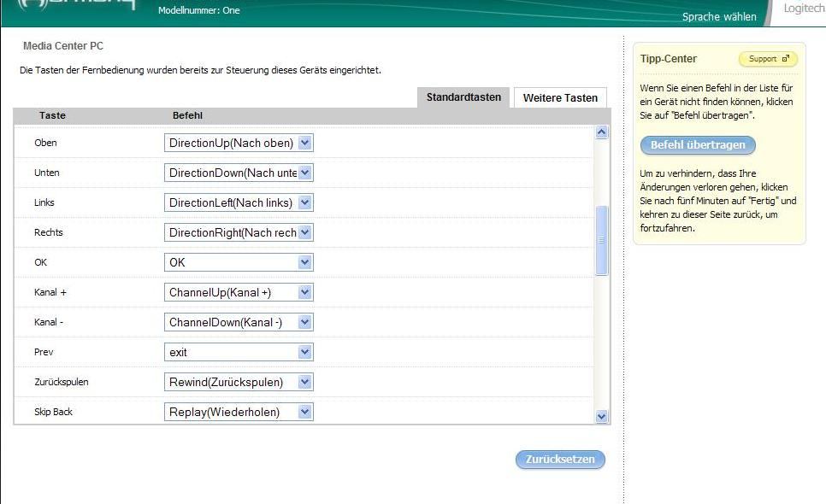Viewport: 826px width, 504px height.
Task: Expand the Rechts DirectionRight dropdown
Action: 305,232
